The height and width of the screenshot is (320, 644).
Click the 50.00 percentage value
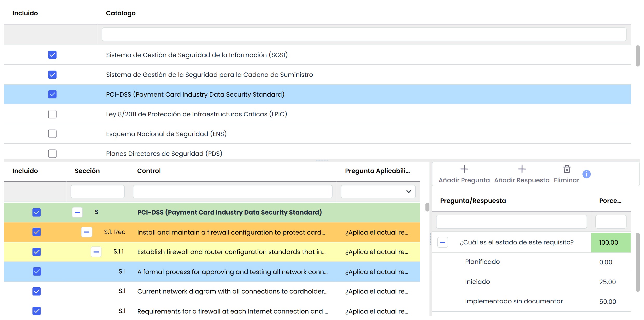point(608,302)
